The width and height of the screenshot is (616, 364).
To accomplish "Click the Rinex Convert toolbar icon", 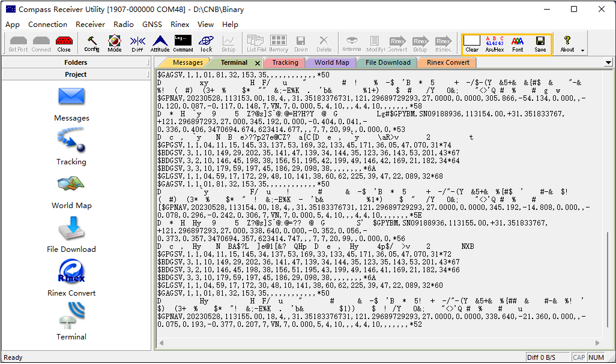I will [x=397, y=44].
